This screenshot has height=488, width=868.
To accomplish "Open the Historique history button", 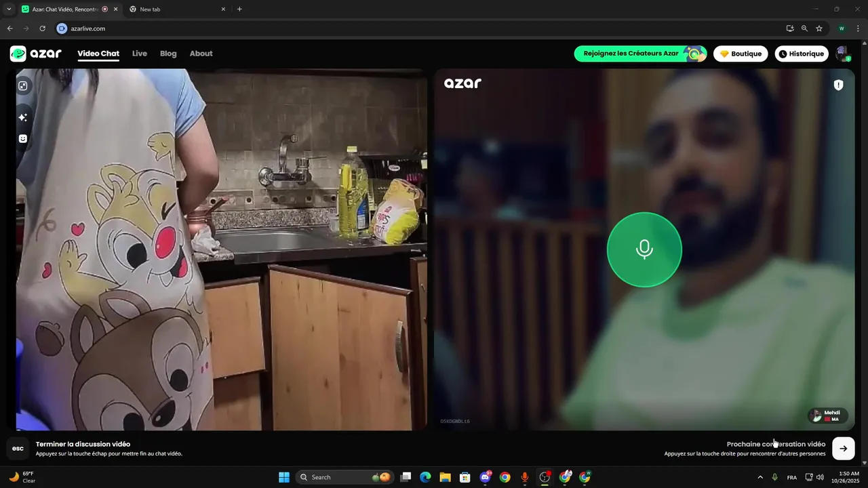I will pos(802,54).
